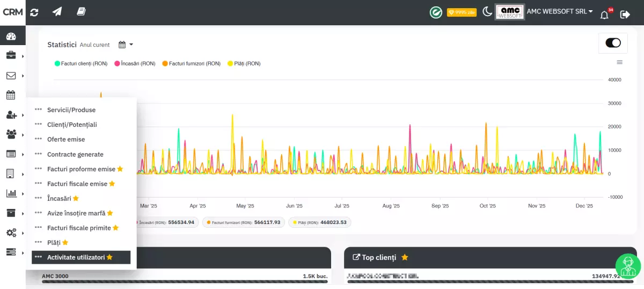The height and width of the screenshot is (289, 644).
Task: Click the support agent chat icon
Action: tap(627, 267)
